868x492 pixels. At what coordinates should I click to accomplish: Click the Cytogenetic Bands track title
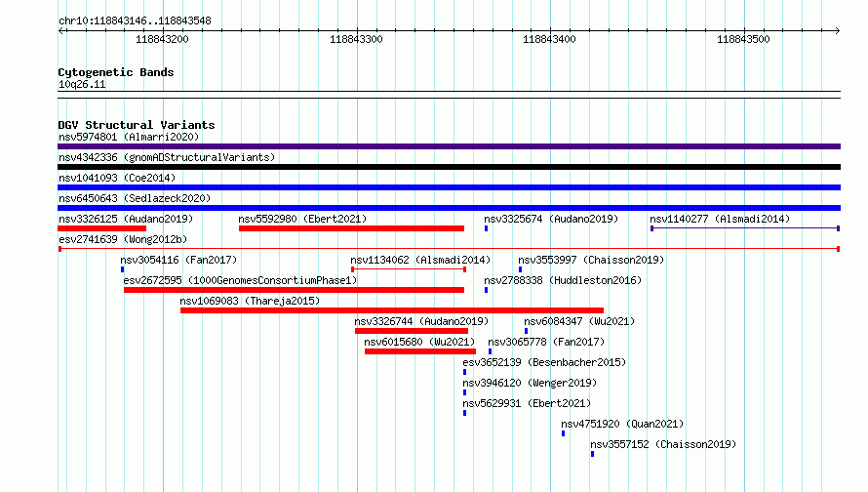click(116, 72)
